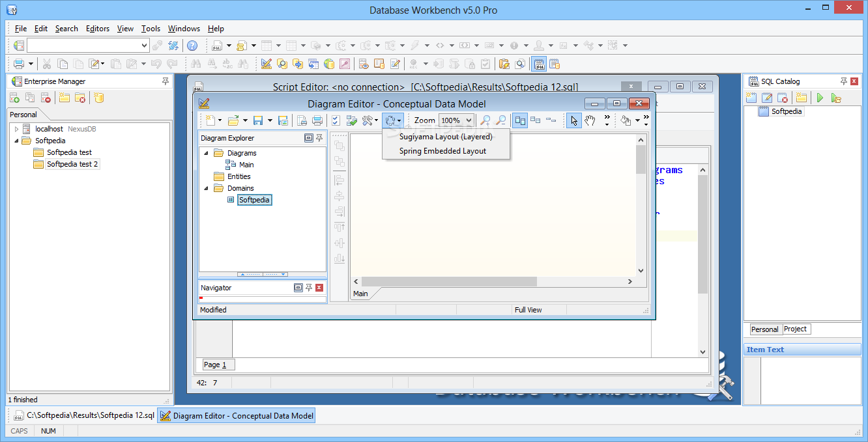This screenshot has width=868, height=442.
Task: Click the new folder icon in SQL Catalog
Action: click(802, 98)
